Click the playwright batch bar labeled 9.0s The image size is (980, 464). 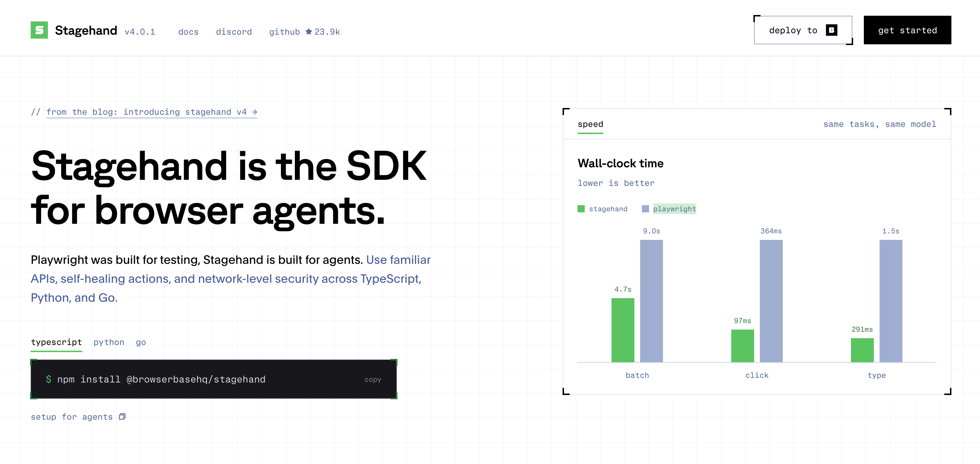pyautogui.click(x=651, y=301)
